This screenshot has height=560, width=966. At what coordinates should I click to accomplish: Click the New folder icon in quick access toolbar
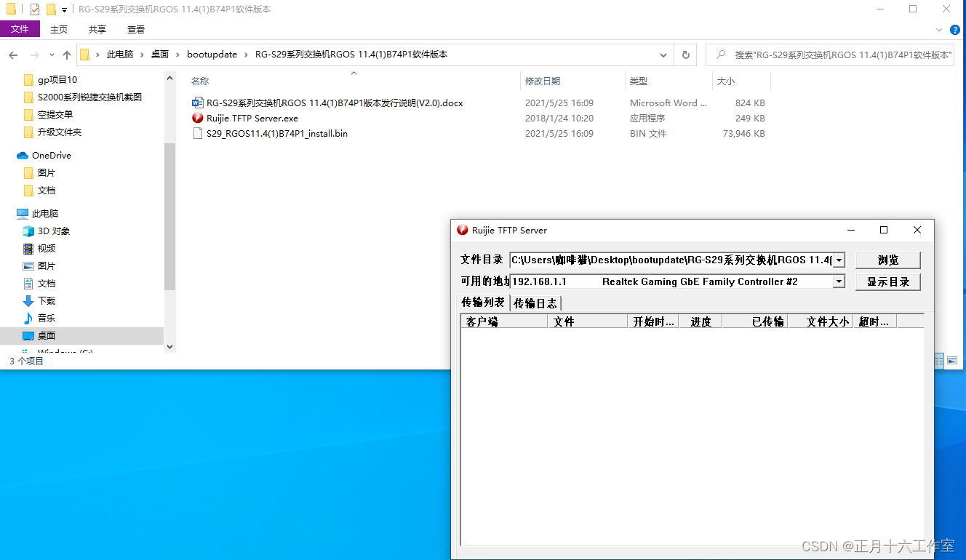tap(51, 9)
